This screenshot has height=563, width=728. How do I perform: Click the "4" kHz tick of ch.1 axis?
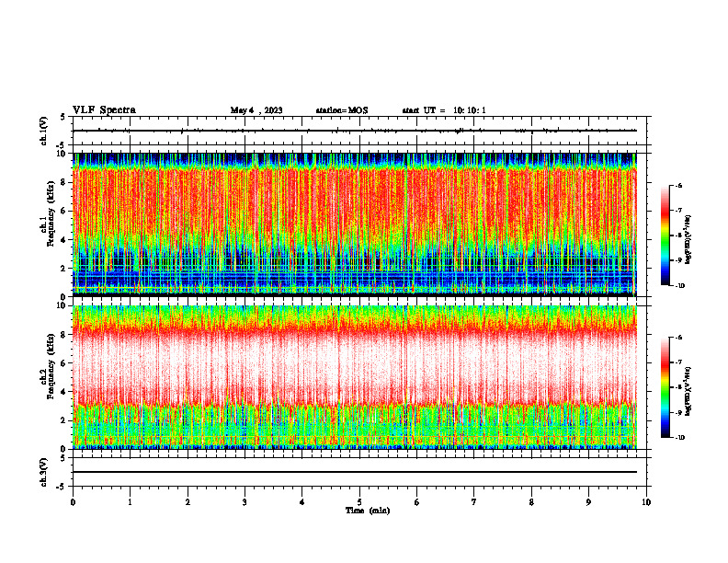[64, 240]
